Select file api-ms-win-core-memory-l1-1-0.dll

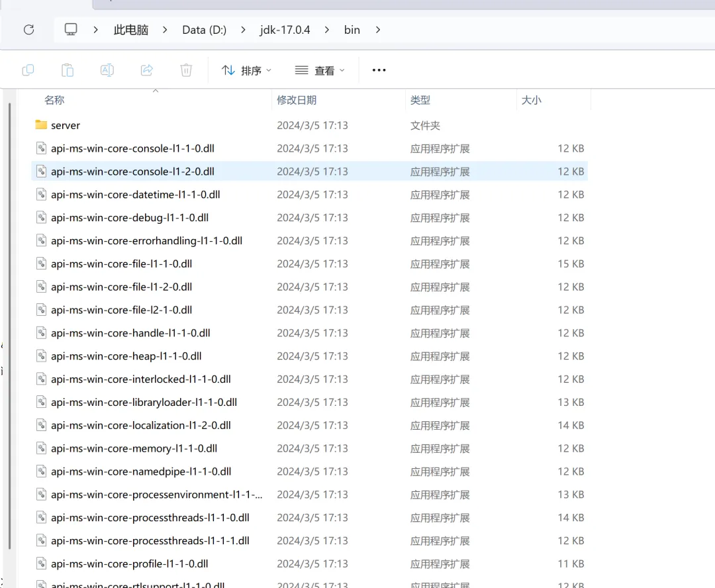pos(134,448)
